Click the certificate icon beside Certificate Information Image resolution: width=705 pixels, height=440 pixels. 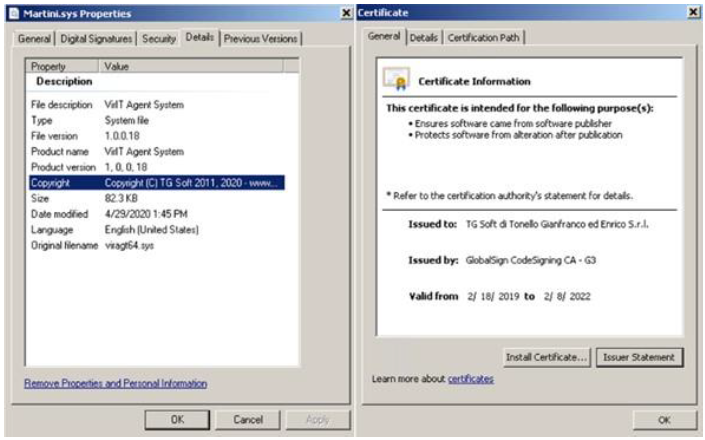point(397,81)
